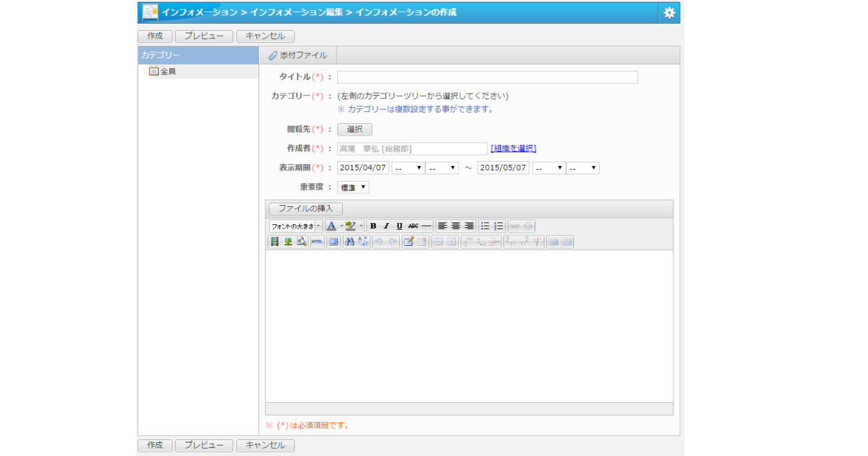
Task: Click the ファイルの挿入 button
Action: tap(306, 208)
